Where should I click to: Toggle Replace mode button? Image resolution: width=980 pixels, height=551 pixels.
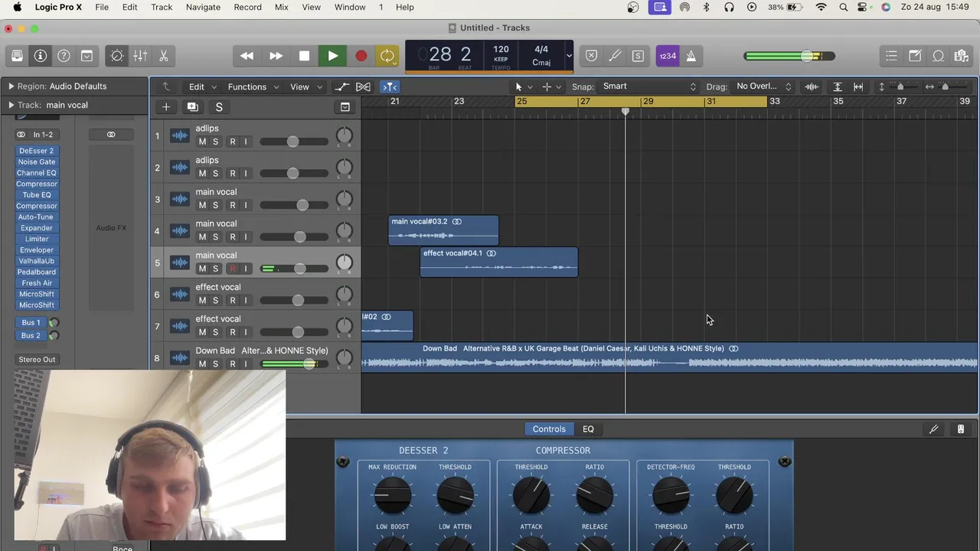click(x=591, y=56)
